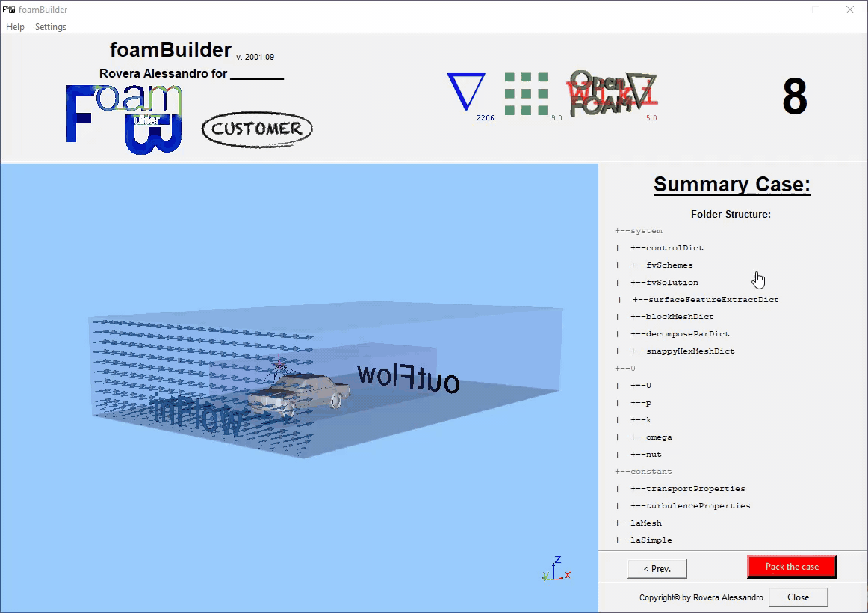Select the k field file entry
This screenshot has height=613, width=868.
pyautogui.click(x=641, y=419)
